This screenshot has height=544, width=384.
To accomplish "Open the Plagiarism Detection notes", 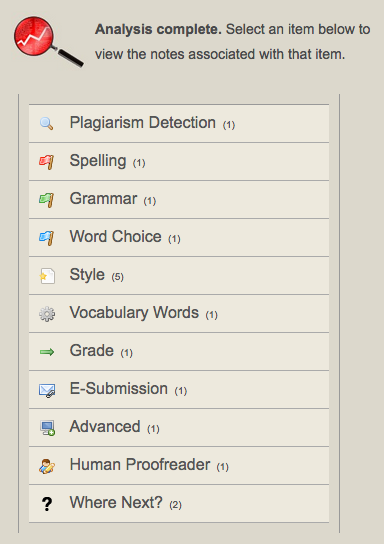I will (179, 124).
